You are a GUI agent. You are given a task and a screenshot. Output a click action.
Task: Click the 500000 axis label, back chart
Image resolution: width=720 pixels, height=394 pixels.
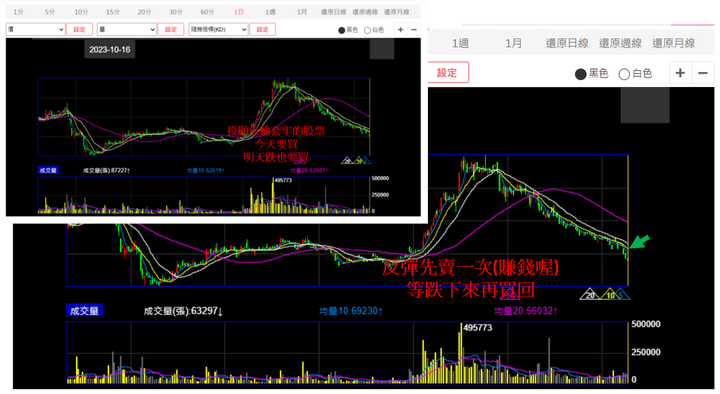click(646, 324)
